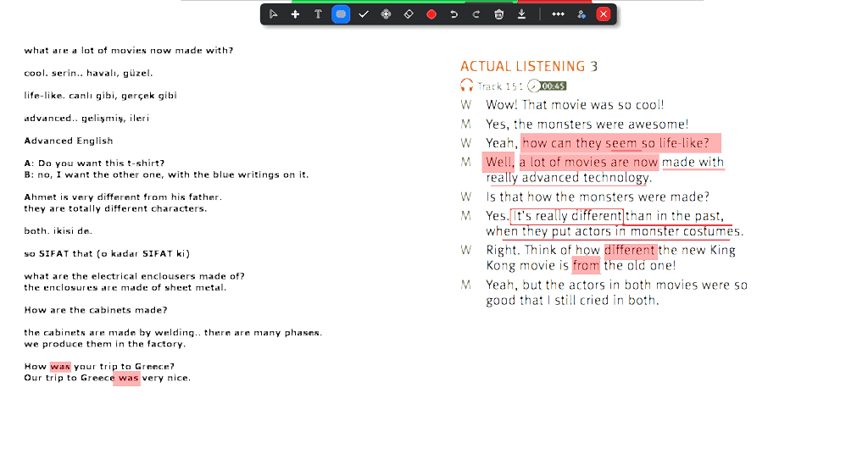The width and height of the screenshot is (868, 465).
Task: Toggle the blue rectangle highlight tool
Action: (341, 14)
